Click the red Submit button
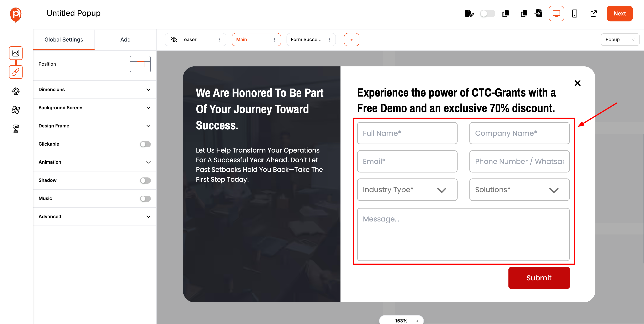The height and width of the screenshot is (324, 644). 539,278
